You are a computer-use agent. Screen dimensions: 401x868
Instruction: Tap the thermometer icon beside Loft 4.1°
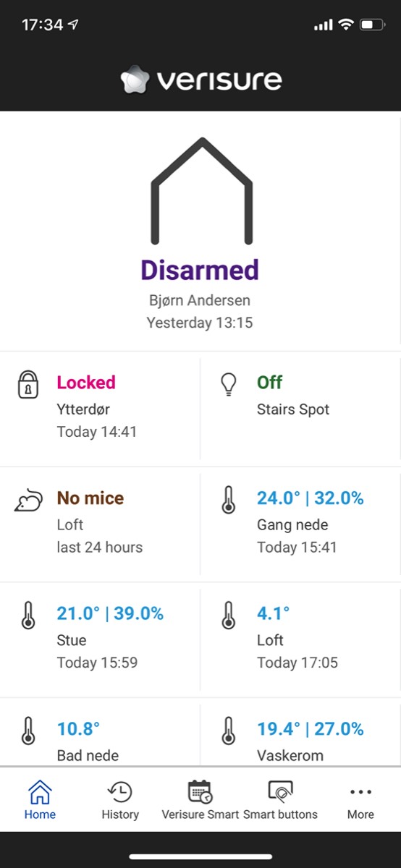tap(228, 616)
